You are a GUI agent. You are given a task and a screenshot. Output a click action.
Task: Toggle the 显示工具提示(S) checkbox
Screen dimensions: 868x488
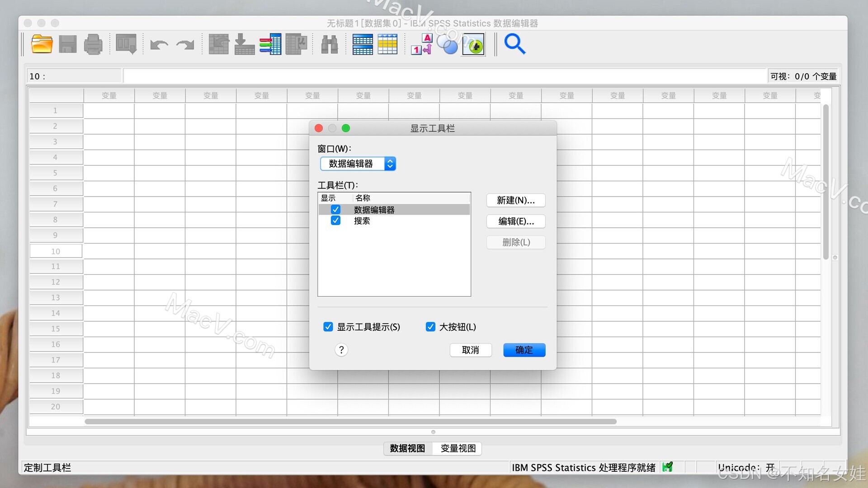pos(328,327)
